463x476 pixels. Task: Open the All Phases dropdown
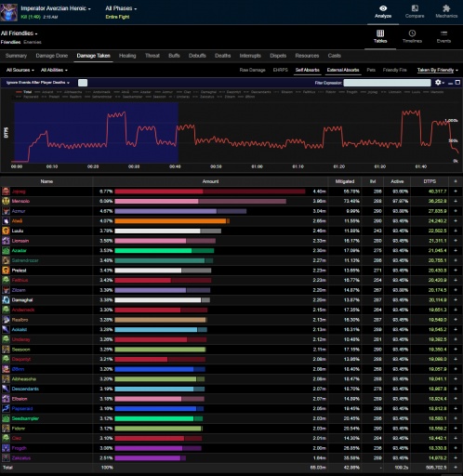coord(121,8)
